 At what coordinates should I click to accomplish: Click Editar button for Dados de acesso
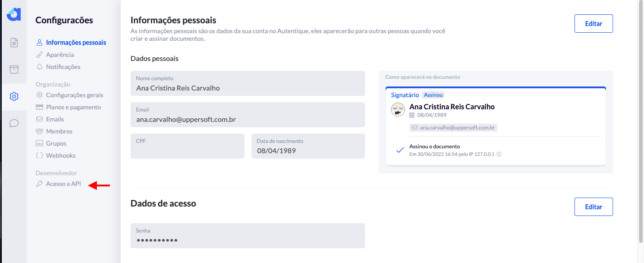(x=593, y=207)
